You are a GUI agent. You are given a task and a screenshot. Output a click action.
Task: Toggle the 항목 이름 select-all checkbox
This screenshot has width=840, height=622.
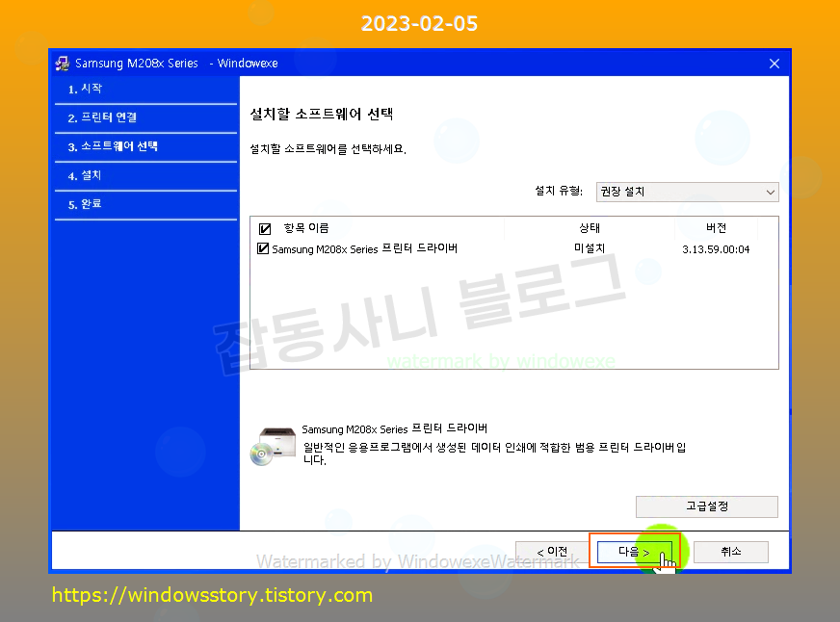(x=265, y=229)
